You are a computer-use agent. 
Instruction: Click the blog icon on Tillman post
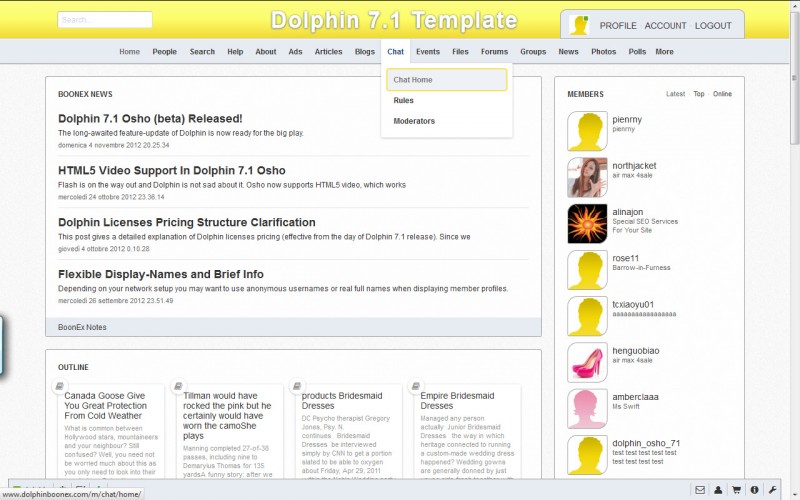click(178, 386)
